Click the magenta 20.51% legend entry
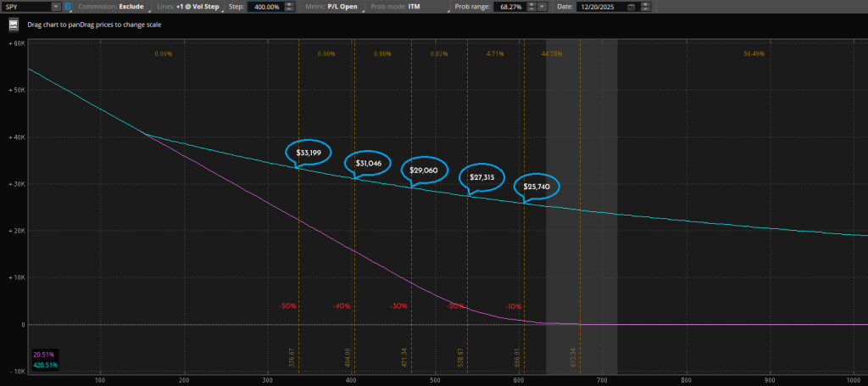 (x=44, y=355)
